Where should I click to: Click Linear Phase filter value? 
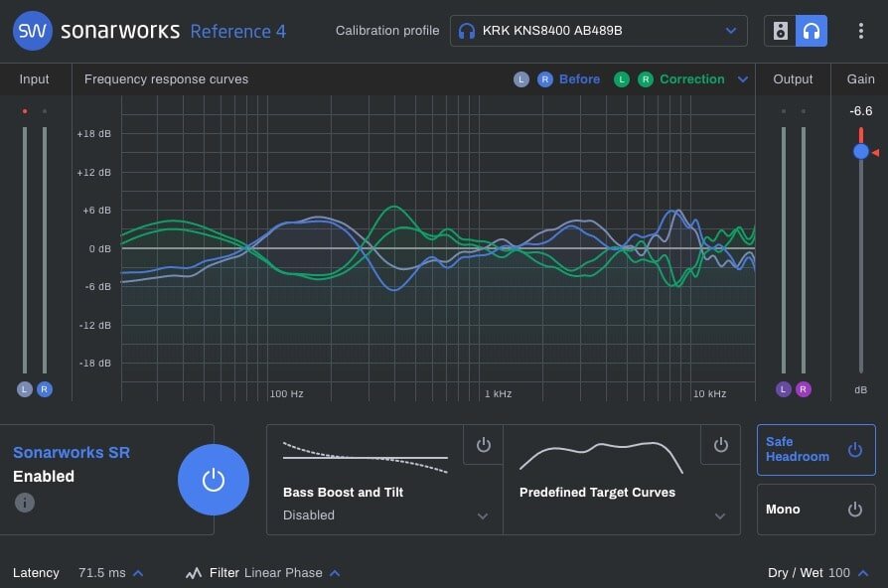click(x=283, y=573)
